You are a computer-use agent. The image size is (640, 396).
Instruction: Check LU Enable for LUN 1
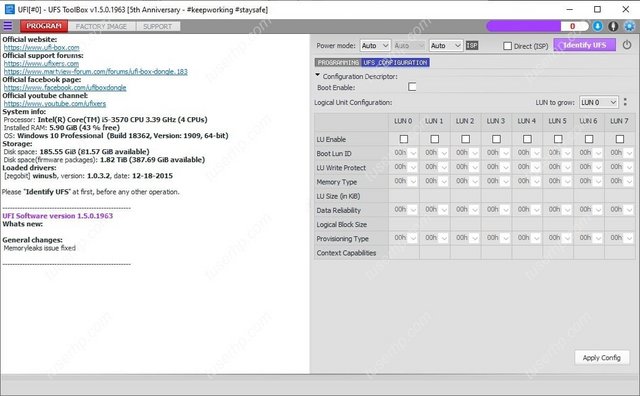click(x=435, y=139)
